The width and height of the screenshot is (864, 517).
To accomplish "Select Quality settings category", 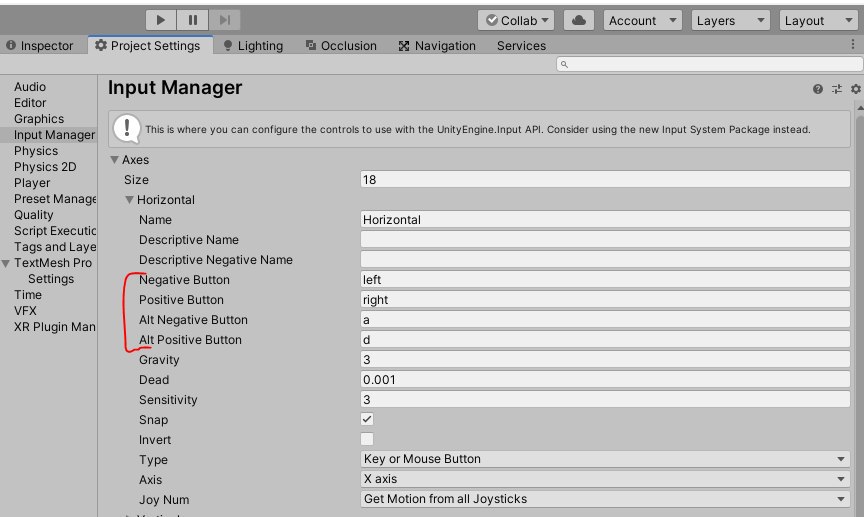I will [34, 215].
